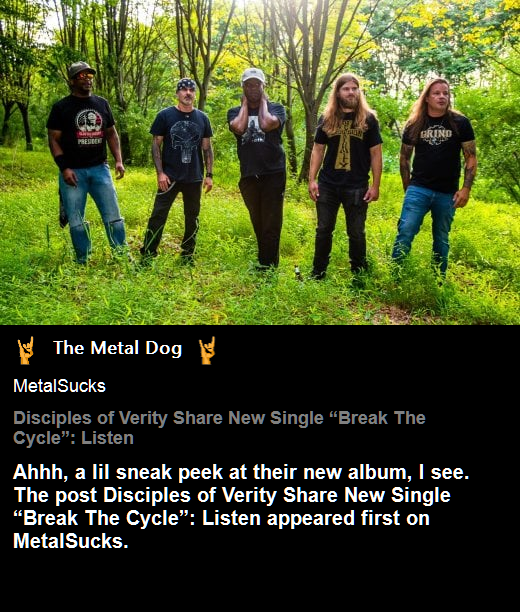This screenshot has height=612, width=520.
Task: Open the gray Disciples of Verity headline
Action: click(x=219, y=428)
